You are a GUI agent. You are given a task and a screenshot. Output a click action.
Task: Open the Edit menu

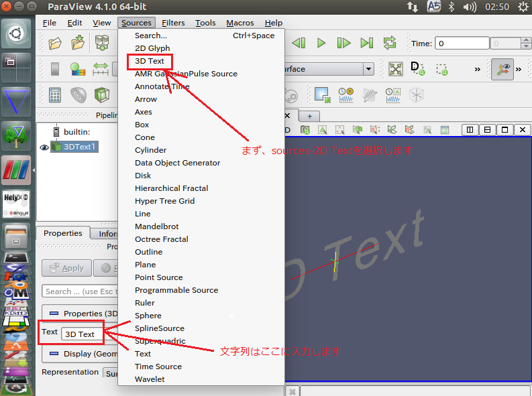[74, 23]
